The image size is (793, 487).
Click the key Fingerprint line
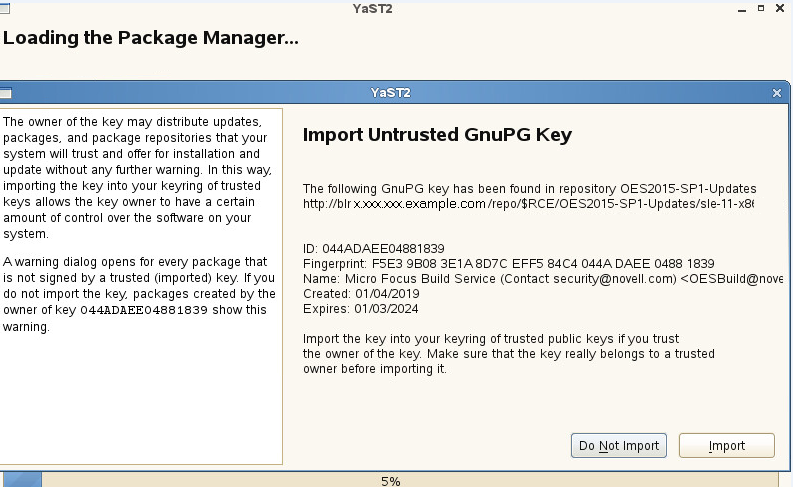508,264
